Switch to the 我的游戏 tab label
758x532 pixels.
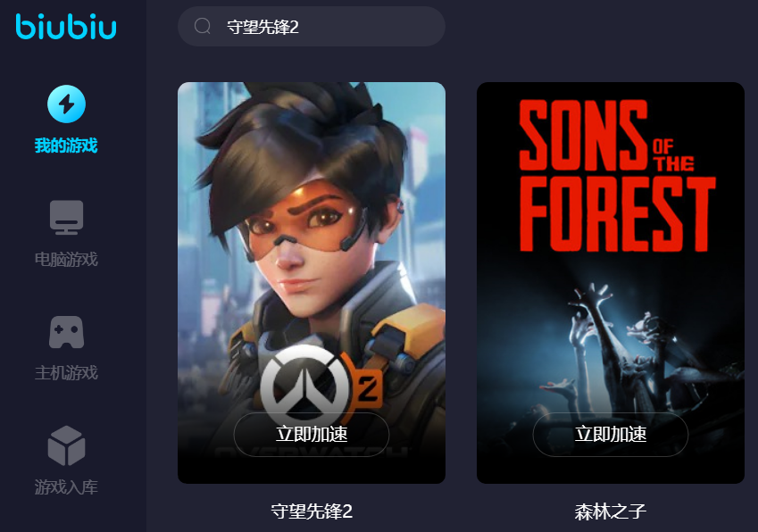[66, 145]
